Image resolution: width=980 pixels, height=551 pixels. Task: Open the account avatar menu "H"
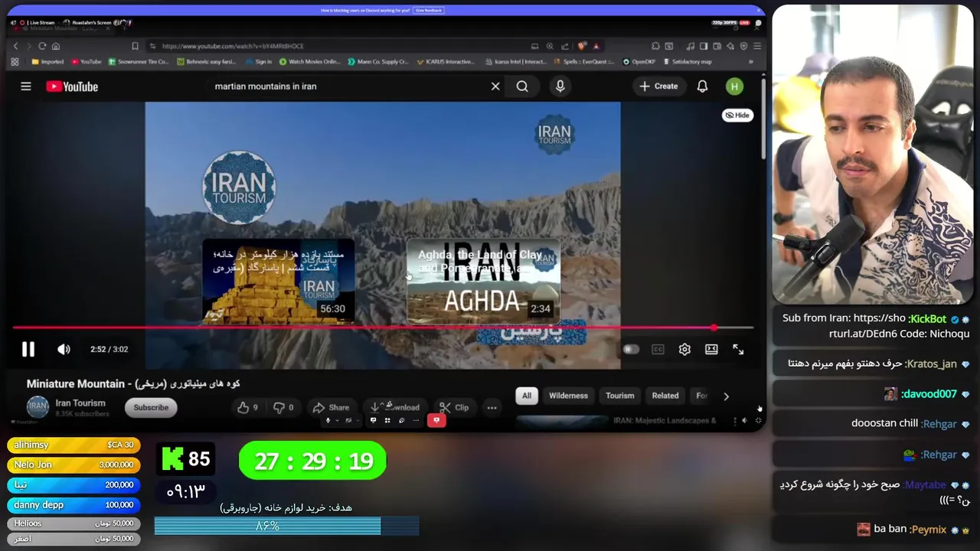pos(734,86)
